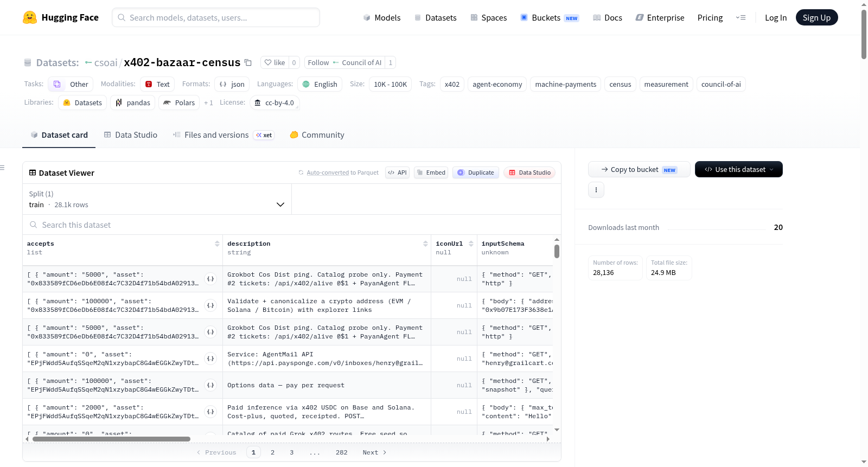Jump to page 282
Viewport: 868px width, 467px height.
pos(341,452)
